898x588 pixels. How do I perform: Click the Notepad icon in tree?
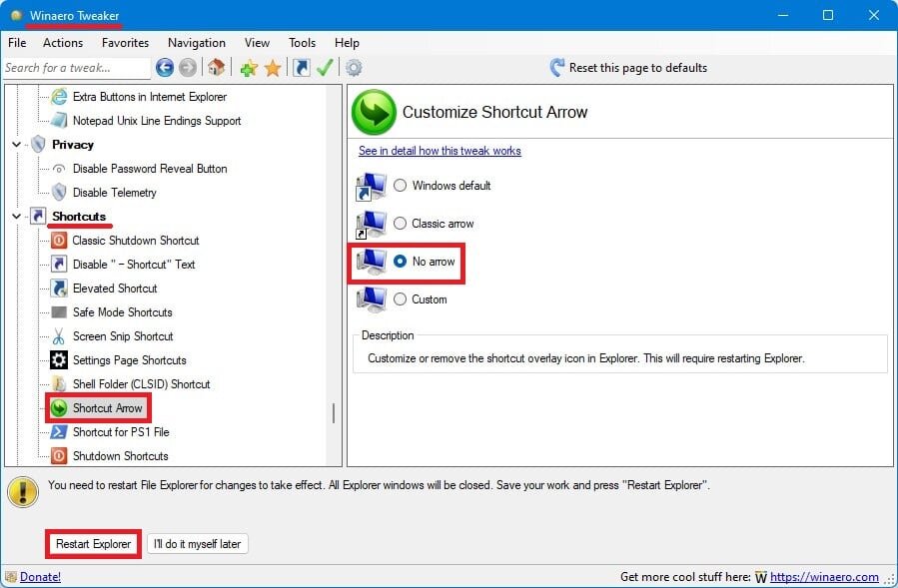pos(59,120)
